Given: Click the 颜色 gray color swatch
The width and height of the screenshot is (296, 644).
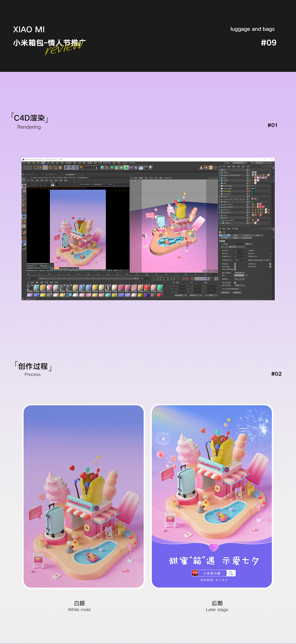Looking at the screenshot, I should pos(239,275).
